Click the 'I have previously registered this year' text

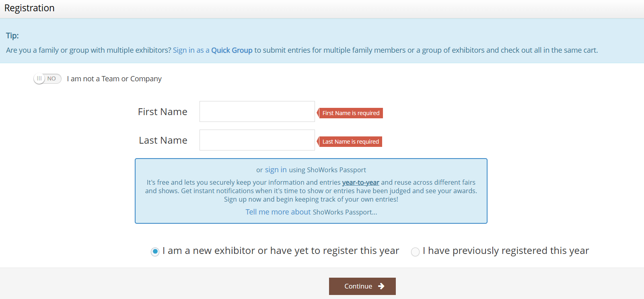point(506,251)
